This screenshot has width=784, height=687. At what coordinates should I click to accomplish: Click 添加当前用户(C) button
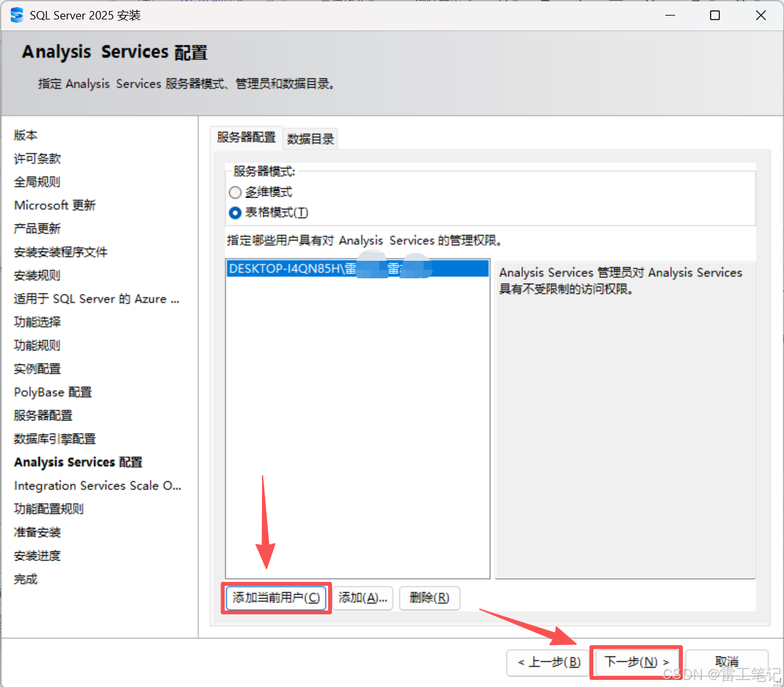coord(276,597)
